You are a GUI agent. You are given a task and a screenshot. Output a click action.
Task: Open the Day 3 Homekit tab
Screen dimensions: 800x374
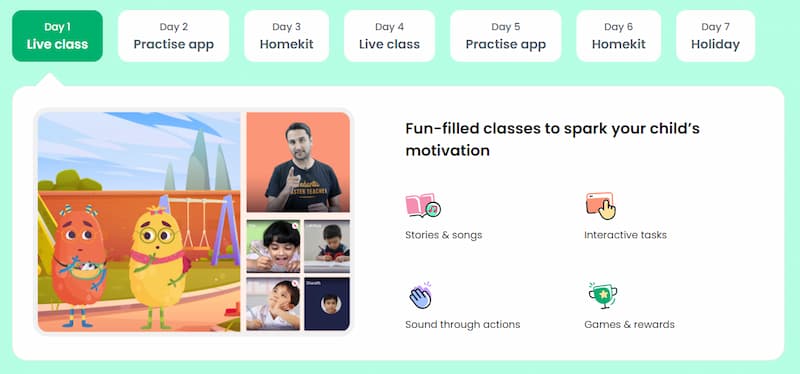(x=286, y=36)
